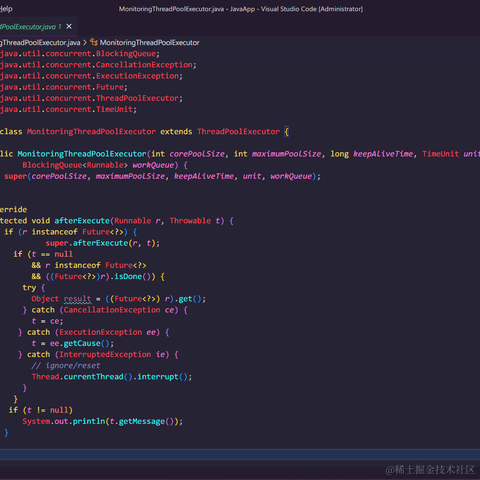Click the getCause() method call
This screenshot has width=480, height=480.
tap(86, 343)
